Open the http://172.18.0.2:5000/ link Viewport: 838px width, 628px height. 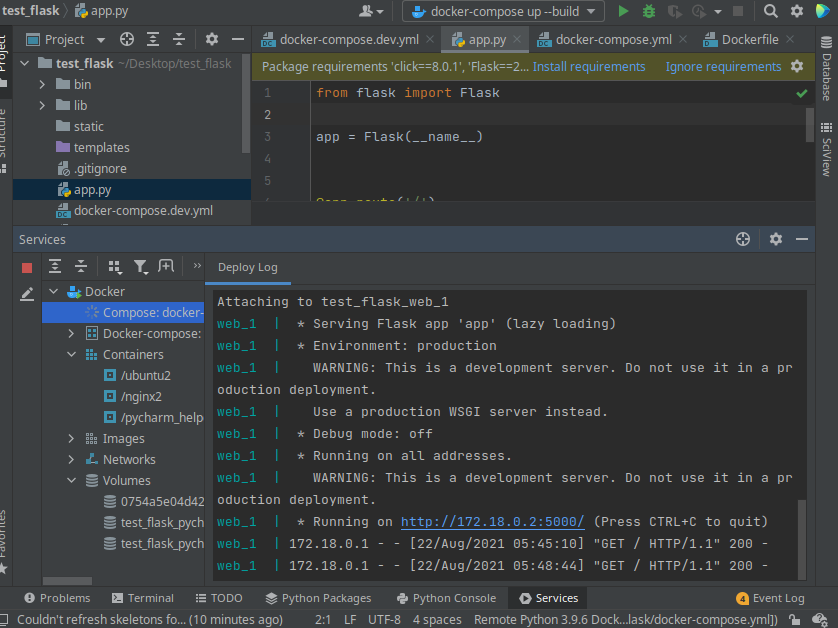point(492,522)
